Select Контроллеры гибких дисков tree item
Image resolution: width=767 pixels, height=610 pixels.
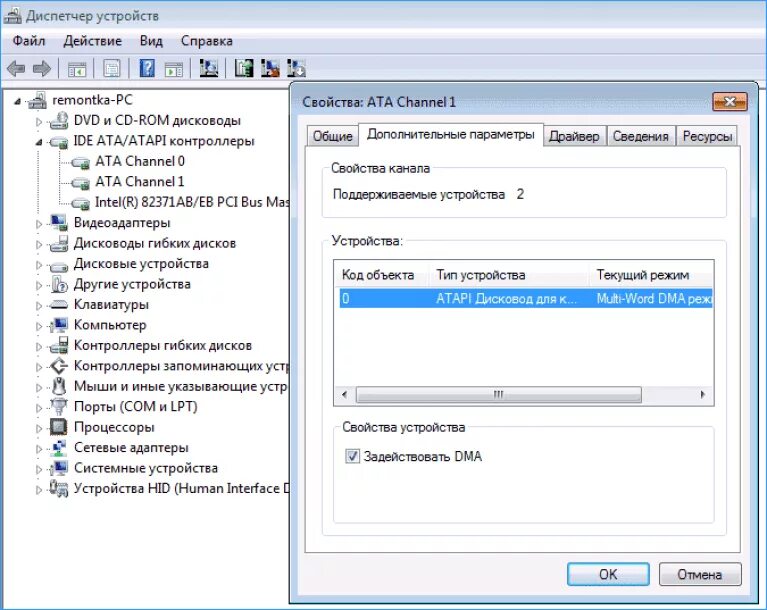pyautogui.click(x=162, y=345)
